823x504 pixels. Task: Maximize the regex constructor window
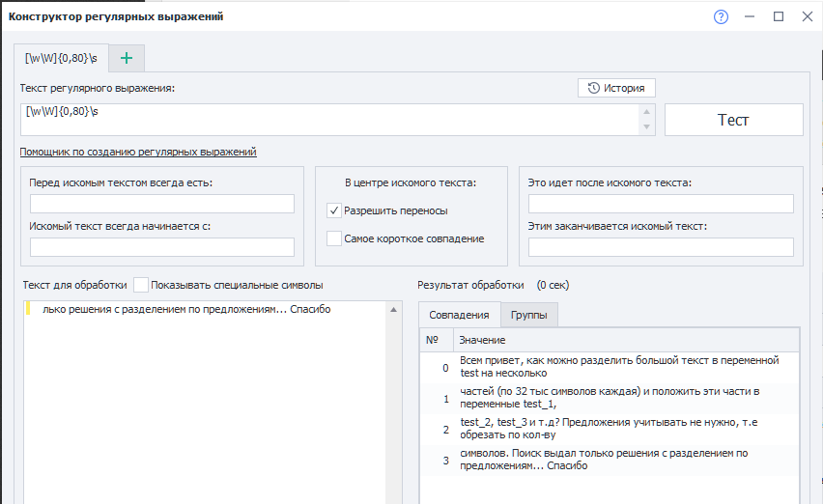pos(779,16)
